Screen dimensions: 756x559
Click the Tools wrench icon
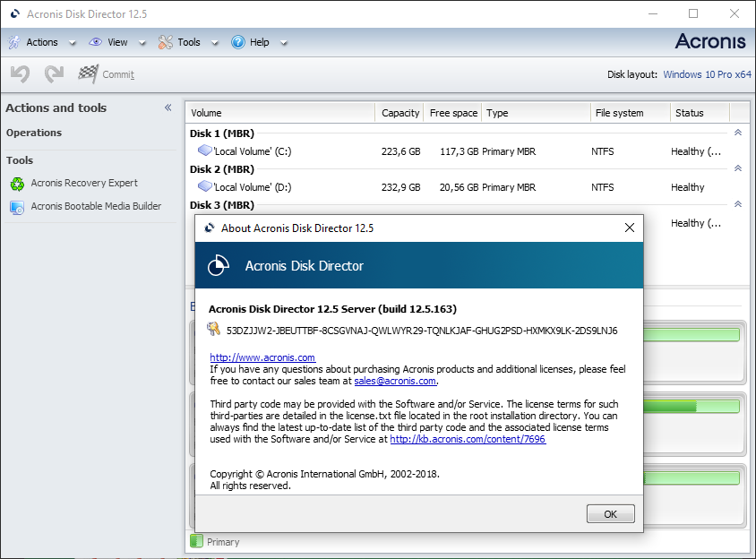click(166, 42)
